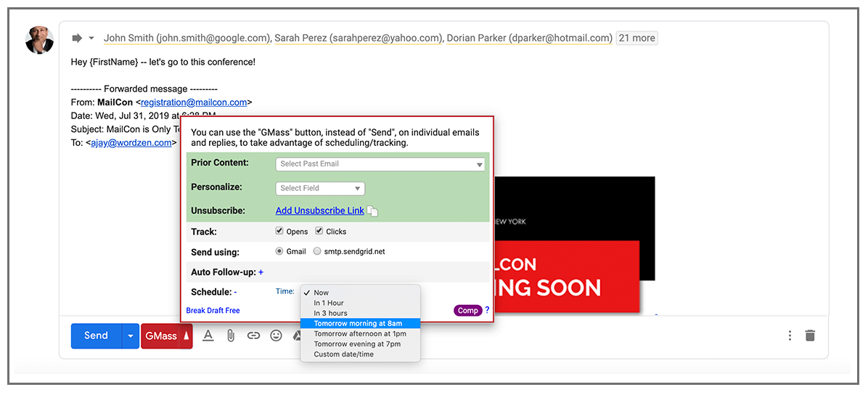The width and height of the screenshot is (868, 395).
Task: Click the Add Unsubscribe Link
Action: (x=319, y=211)
